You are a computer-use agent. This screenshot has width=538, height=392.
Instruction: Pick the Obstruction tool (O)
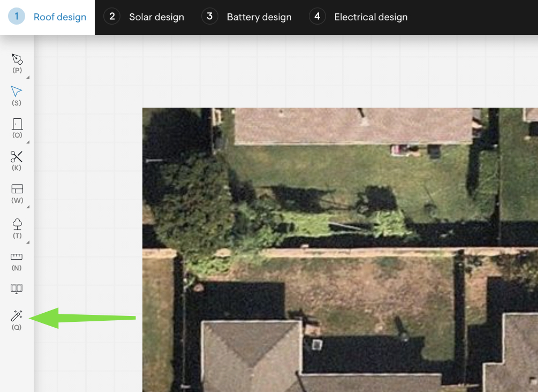coord(16,124)
